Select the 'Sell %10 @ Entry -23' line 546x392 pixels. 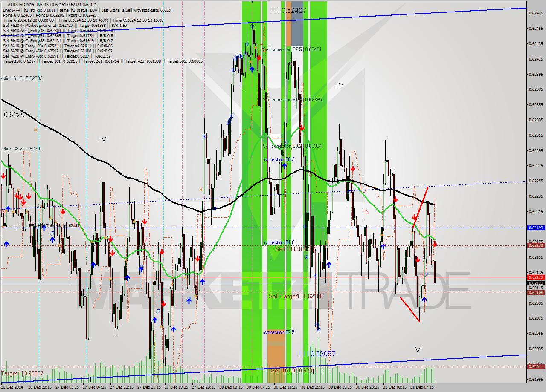(x=58, y=46)
